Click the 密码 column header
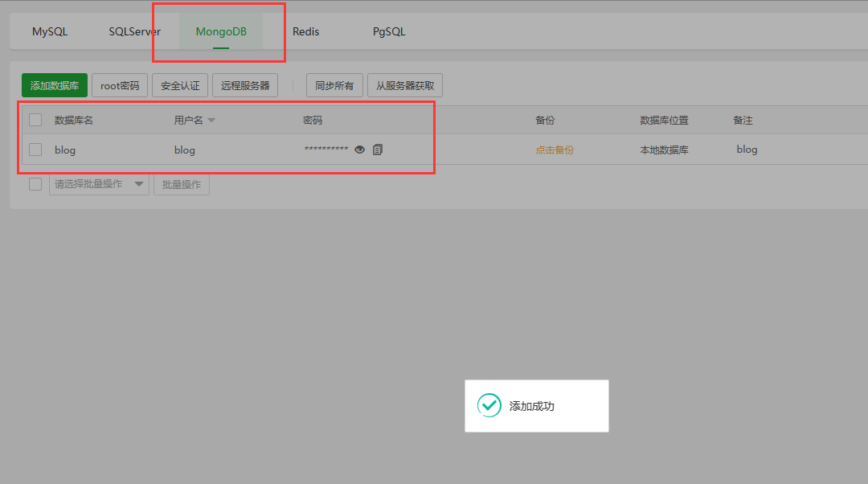 pos(313,120)
